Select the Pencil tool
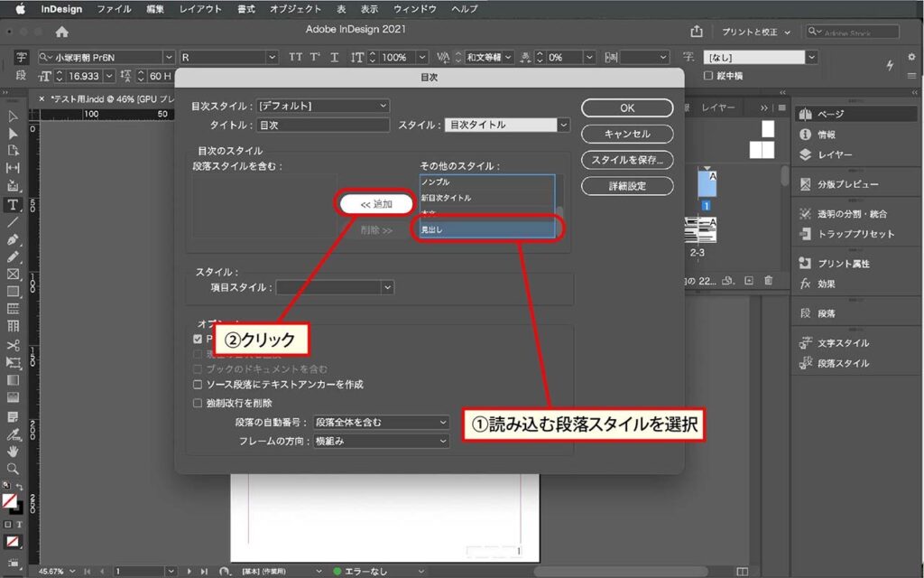Viewport: 924px width, 578px height. pyautogui.click(x=13, y=257)
